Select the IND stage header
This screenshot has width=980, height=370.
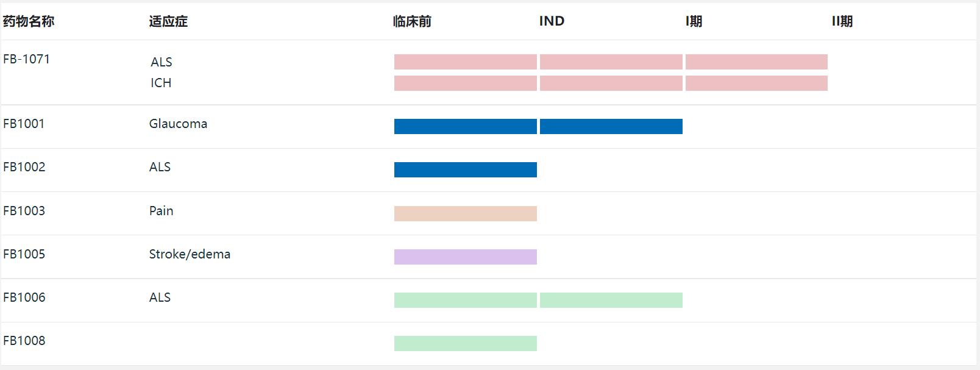coord(552,21)
